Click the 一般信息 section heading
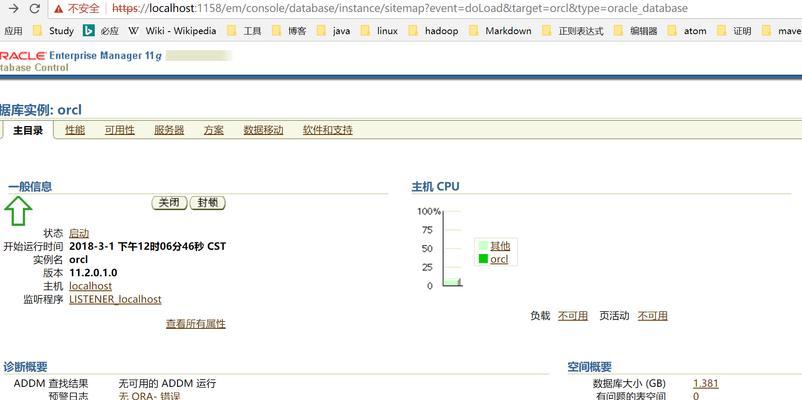 coord(30,187)
